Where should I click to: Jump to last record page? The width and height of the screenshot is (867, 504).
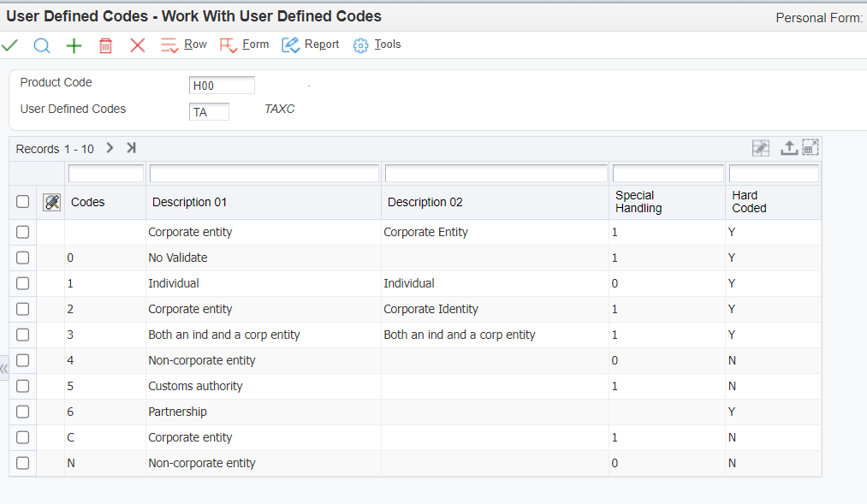coord(130,147)
